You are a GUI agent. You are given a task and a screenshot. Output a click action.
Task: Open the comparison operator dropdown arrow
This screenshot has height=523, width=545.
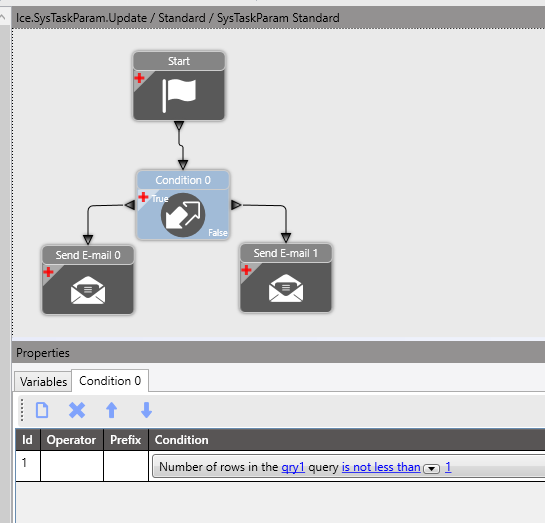pos(431,468)
